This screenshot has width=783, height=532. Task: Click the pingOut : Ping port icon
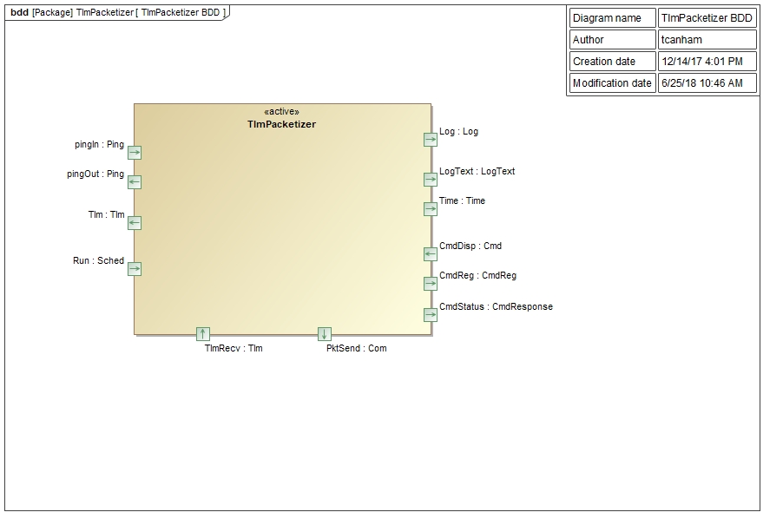pyautogui.click(x=135, y=182)
